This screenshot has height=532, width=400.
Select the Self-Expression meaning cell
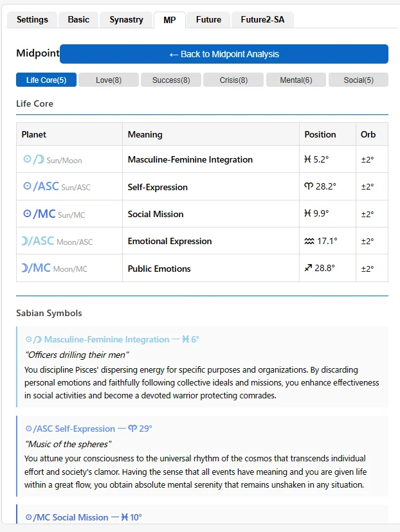click(x=211, y=186)
